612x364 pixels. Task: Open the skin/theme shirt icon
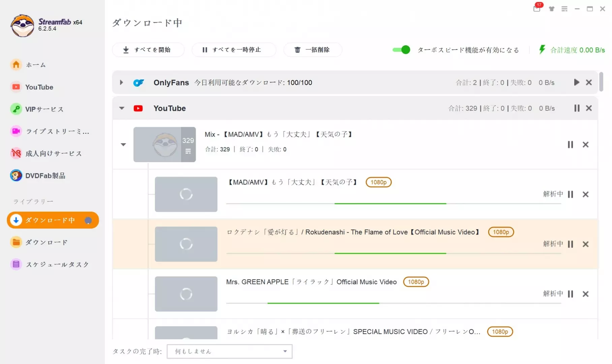point(552,9)
